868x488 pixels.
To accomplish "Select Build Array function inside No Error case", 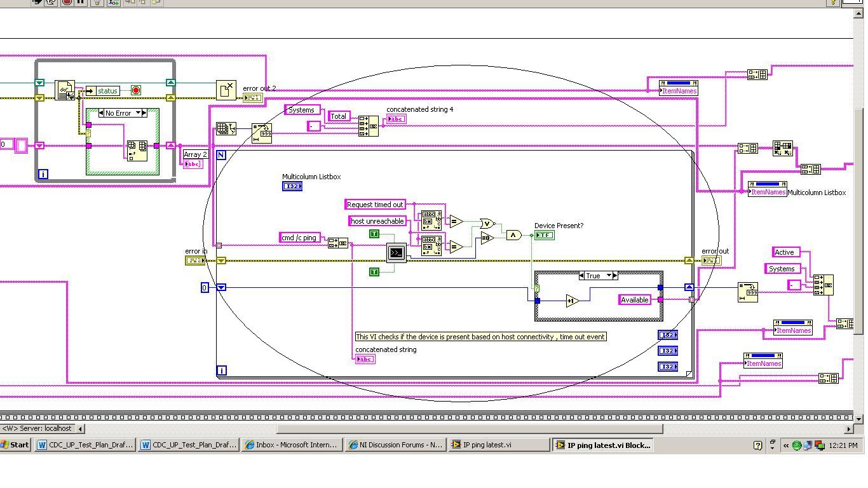I will coord(137,151).
